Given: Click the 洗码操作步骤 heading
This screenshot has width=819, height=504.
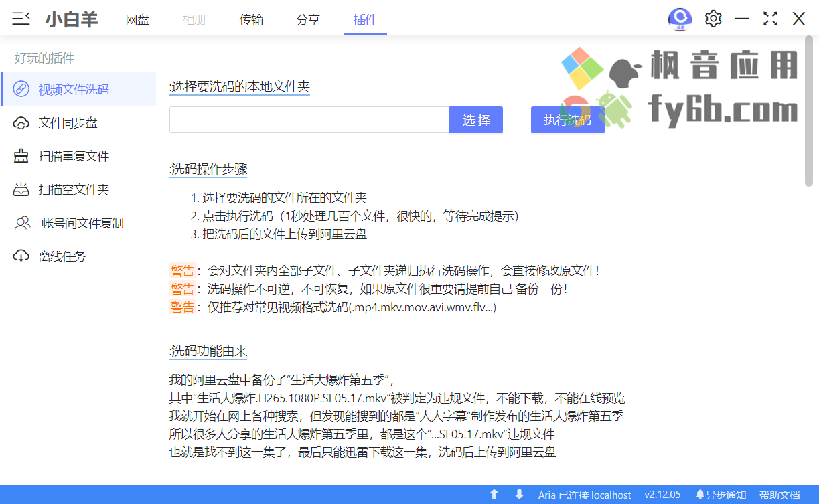Looking at the screenshot, I should 208,169.
